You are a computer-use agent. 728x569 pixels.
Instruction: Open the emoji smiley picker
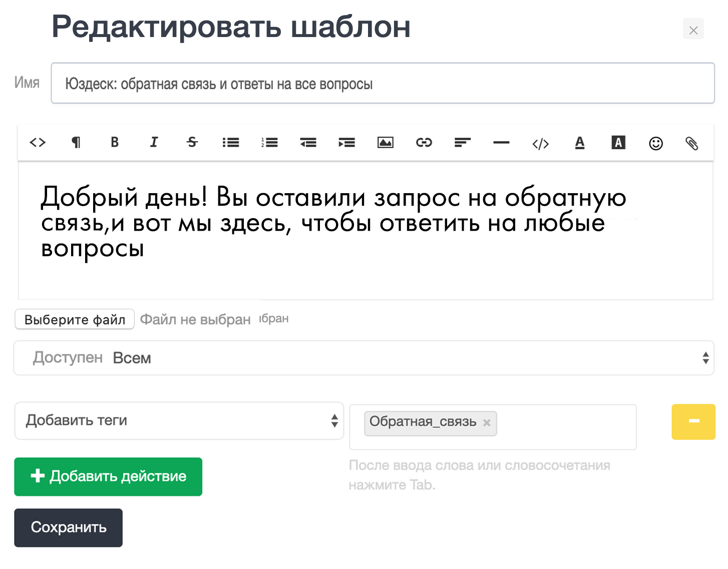tap(656, 144)
